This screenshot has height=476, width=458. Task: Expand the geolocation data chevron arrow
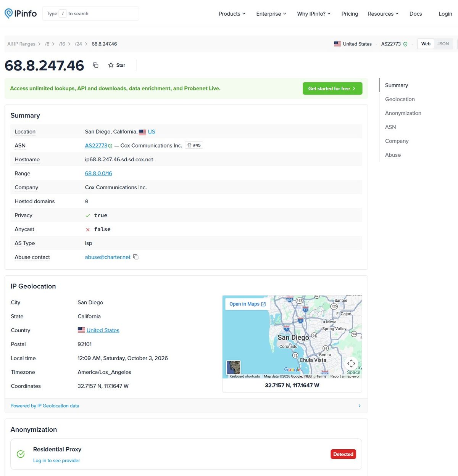pyautogui.click(x=360, y=406)
